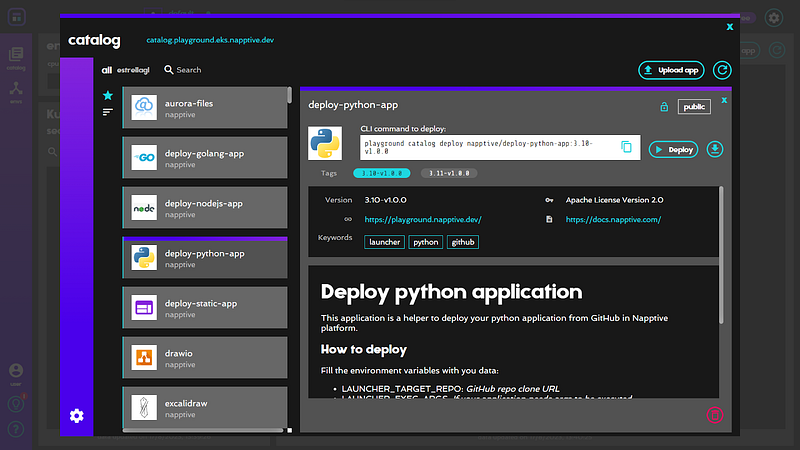Copy the CLI deploy command

627,148
